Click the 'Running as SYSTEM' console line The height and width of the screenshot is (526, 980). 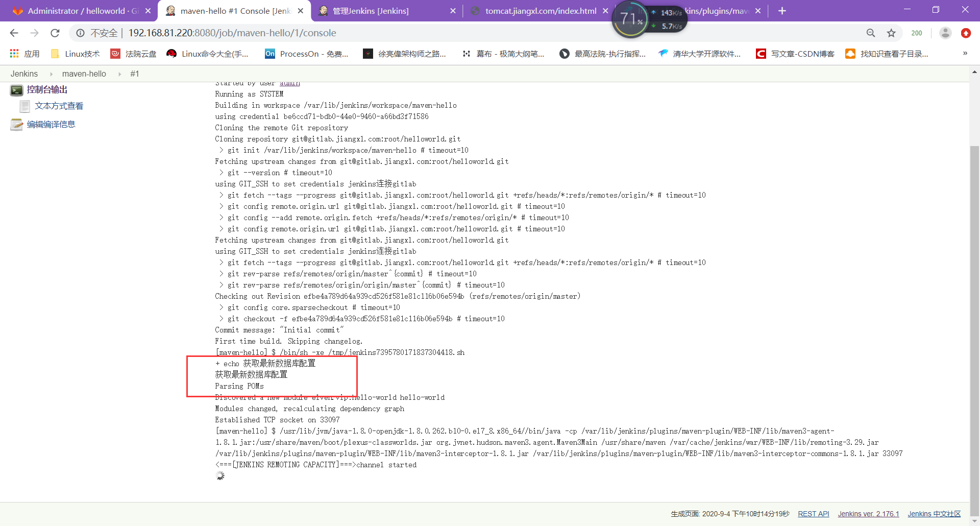[x=249, y=94]
